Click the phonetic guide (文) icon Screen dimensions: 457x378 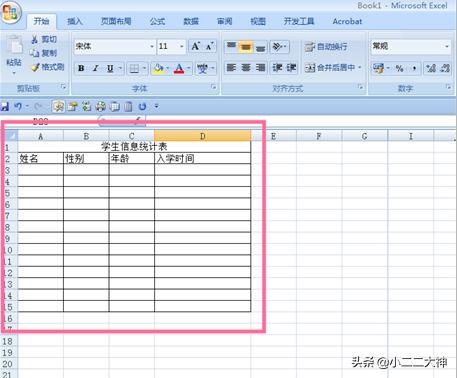[x=202, y=69]
